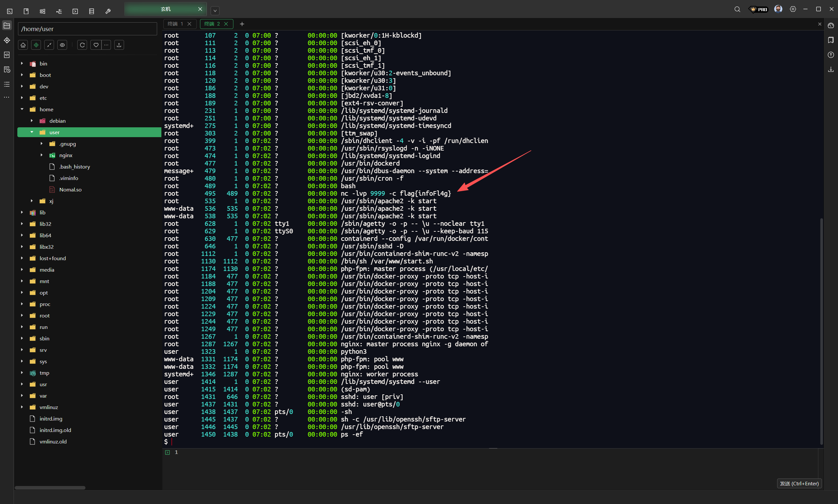838x504 pixels.
Task: Open session list dropdown arrow
Action: pyautogui.click(x=215, y=11)
